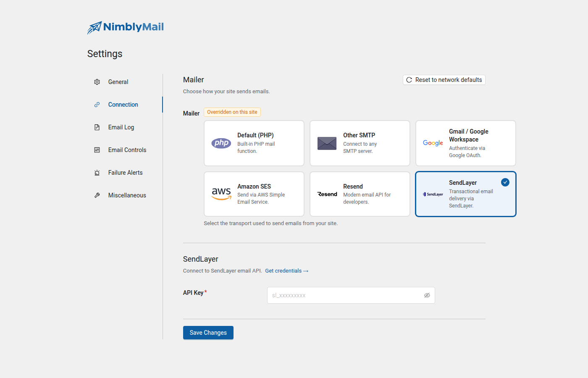Choose Gmail / Google Workspace mailer
588x378 pixels.
tap(466, 143)
